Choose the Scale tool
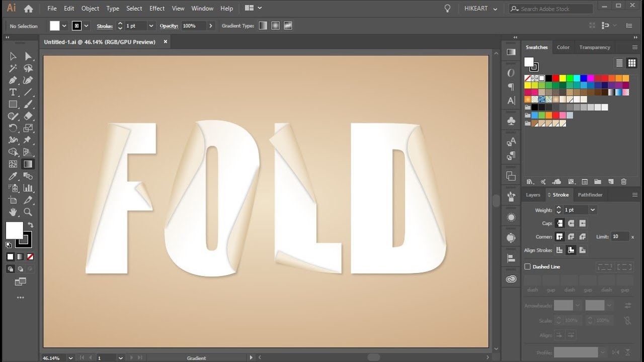Viewport: 644px width, 362px height. pos(28,128)
